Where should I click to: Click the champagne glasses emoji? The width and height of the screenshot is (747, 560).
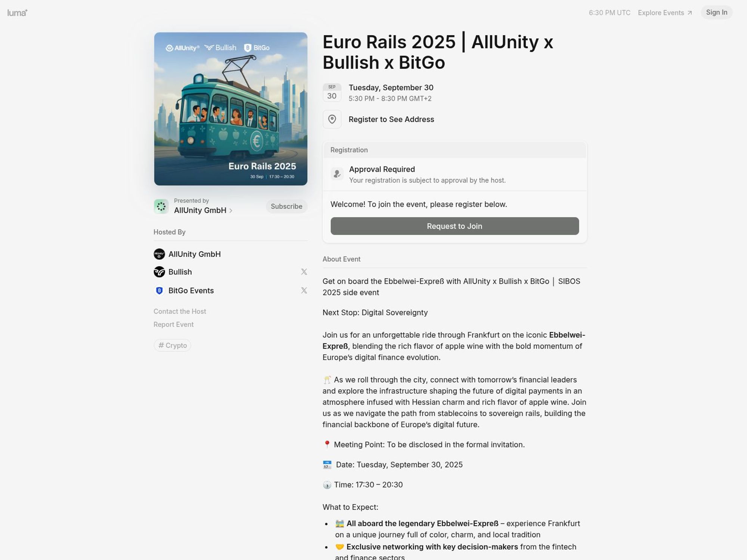click(327, 380)
